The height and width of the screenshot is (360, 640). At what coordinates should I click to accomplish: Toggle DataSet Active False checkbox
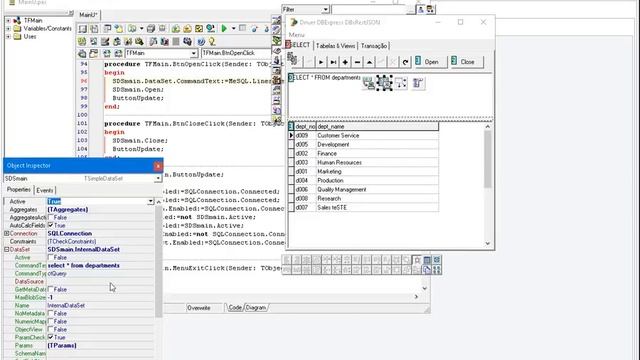(51, 257)
